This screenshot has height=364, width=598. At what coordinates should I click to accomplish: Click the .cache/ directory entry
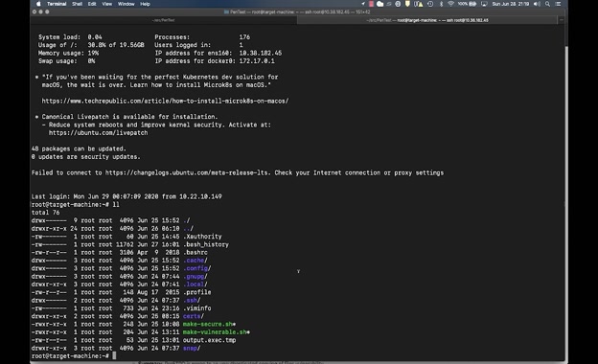[195, 261]
